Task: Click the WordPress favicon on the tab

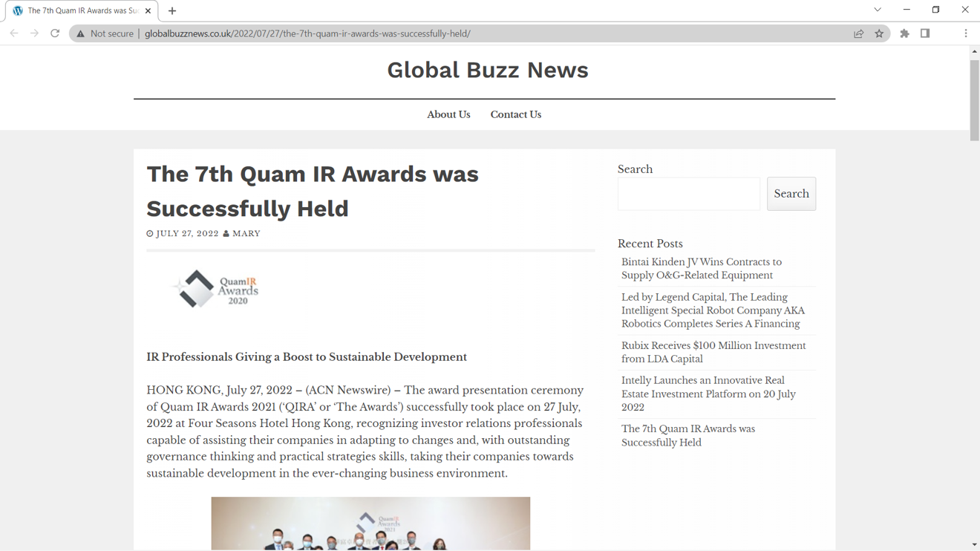Action: point(18,11)
